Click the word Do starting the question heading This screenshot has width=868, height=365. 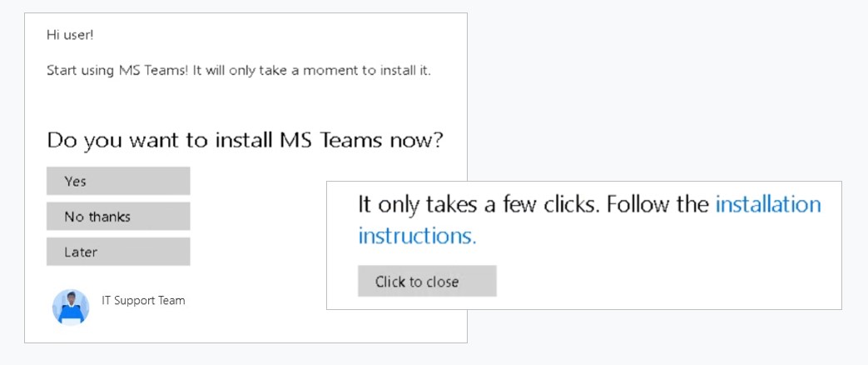pyautogui.click(x=60, y=140)
